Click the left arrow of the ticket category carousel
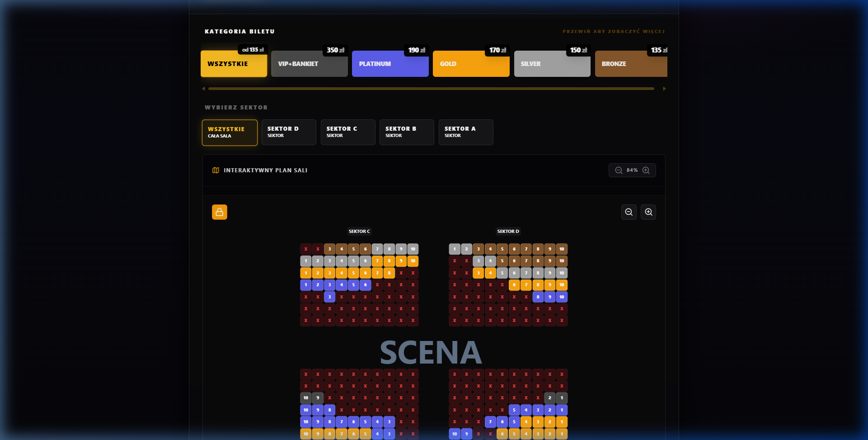Viewport: 868px width, 440px height. point(203,89)
